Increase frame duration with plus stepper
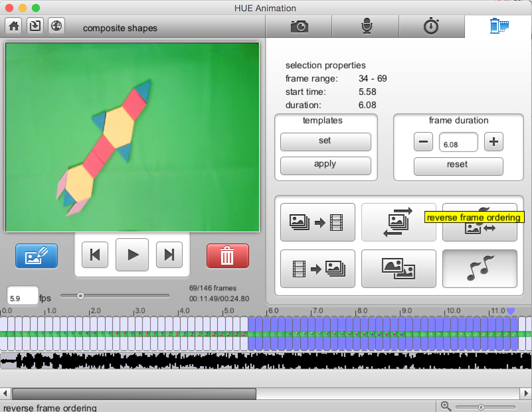Screen dimensions: 532x412 point(493,142)
